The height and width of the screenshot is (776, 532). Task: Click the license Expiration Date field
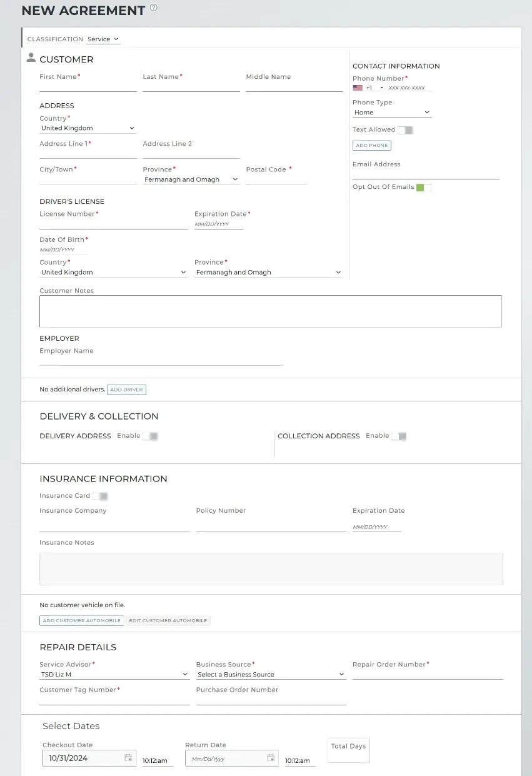[219, 224]
